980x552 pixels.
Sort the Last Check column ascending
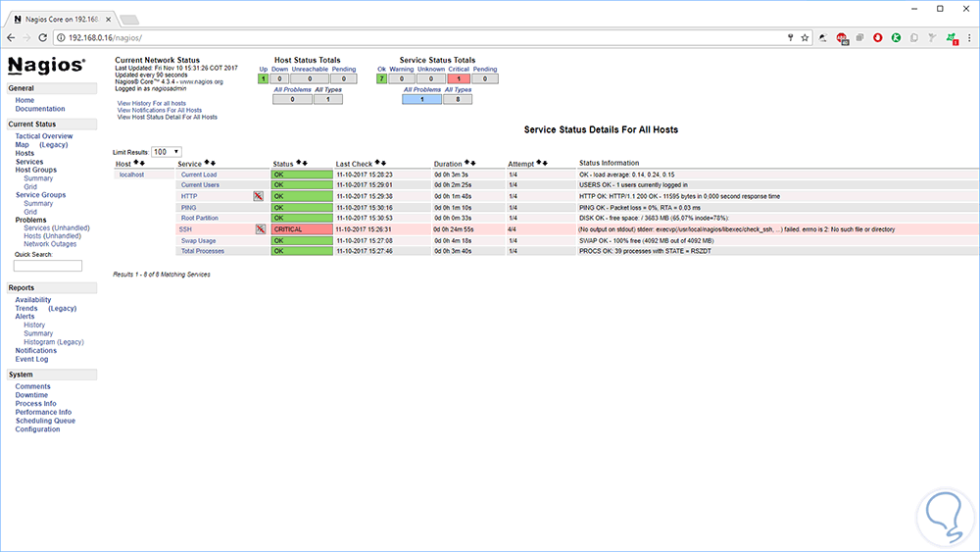pos(377,163)
